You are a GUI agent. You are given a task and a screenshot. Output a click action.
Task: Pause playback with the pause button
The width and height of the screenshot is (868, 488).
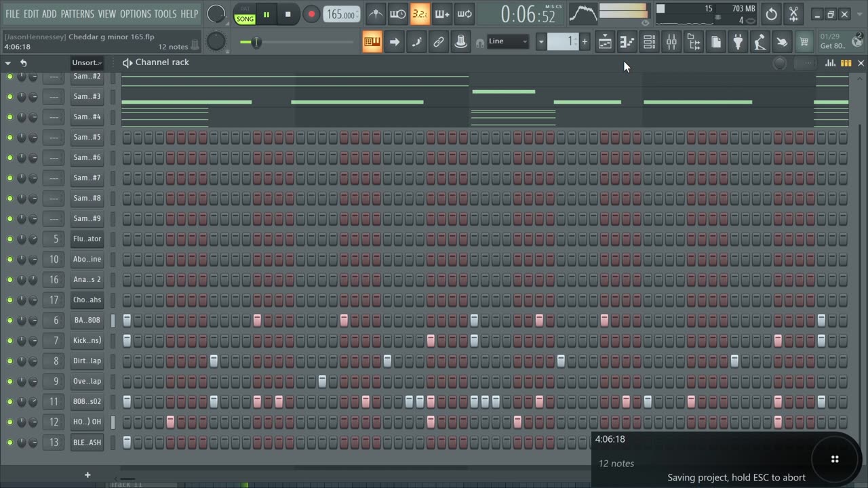coord(267,14)
